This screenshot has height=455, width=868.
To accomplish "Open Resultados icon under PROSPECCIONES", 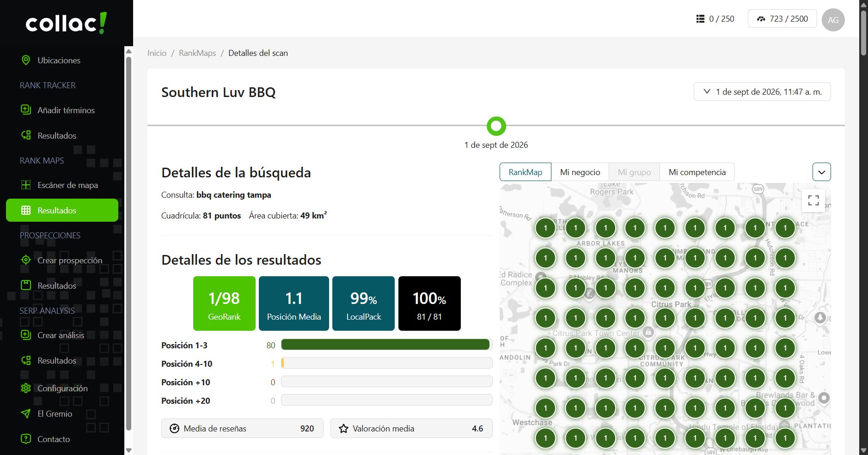I will pyautogui.click(x=26, y=285).
